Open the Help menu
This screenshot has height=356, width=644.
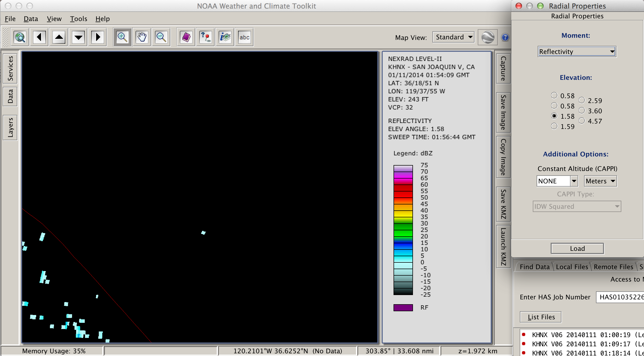point(103,19)
